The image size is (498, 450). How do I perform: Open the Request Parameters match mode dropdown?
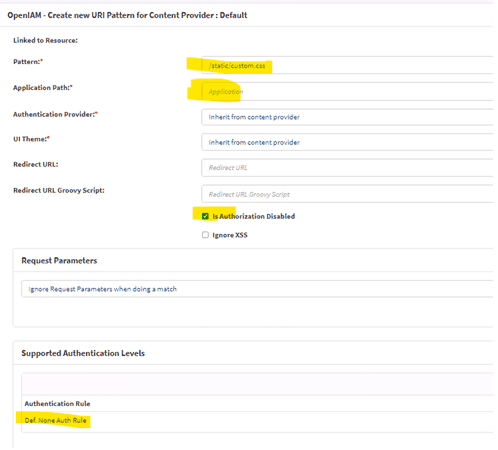click(257, 289)
